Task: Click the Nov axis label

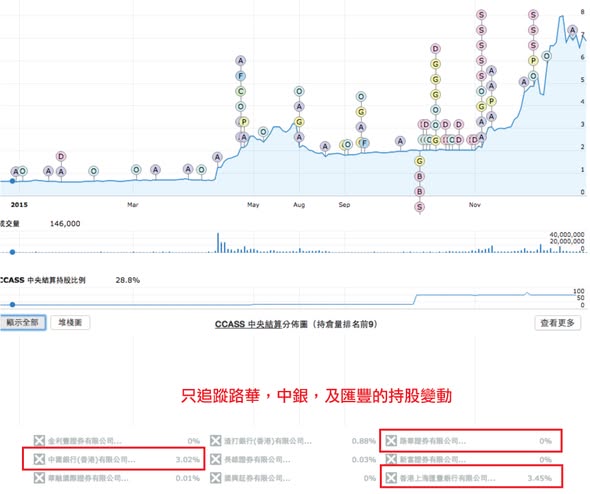Action: pyautogui.click(x=474, y=205)
